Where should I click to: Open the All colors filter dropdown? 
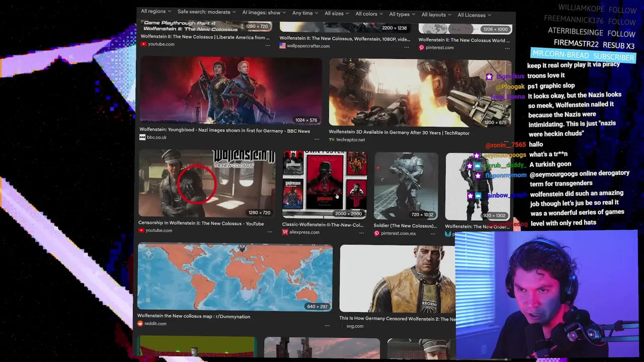tap(369, 14)
